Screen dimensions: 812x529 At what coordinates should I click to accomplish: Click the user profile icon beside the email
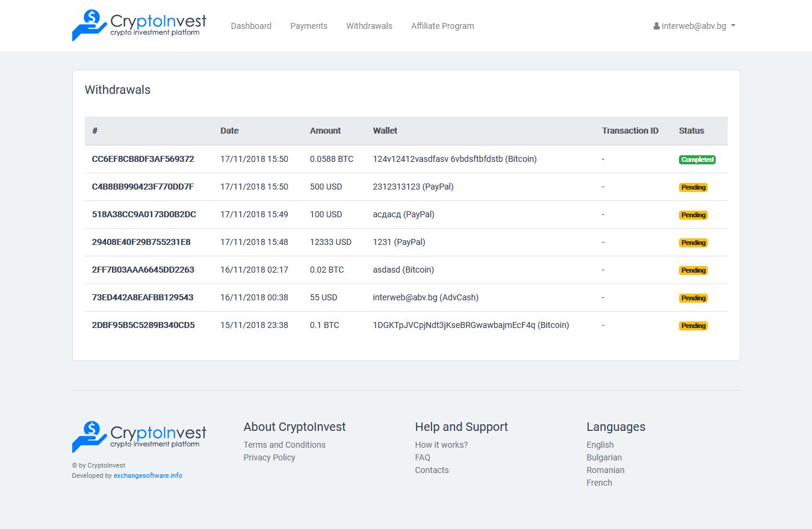(x=656, y=26)
